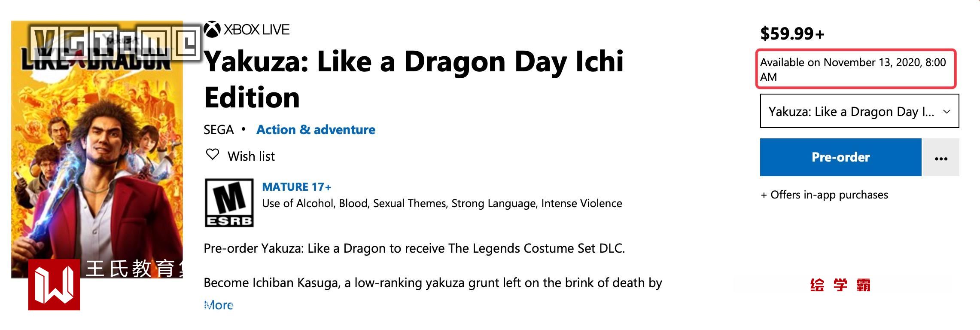
Task: Click the Yakuza: Like a Dragon title heading
Action: 413,79
